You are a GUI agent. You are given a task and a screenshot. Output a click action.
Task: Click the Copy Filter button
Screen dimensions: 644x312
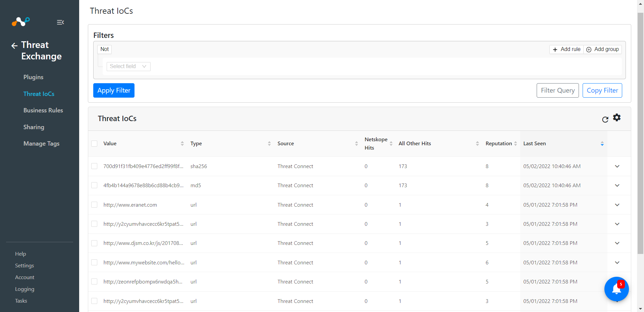point(602,90)
